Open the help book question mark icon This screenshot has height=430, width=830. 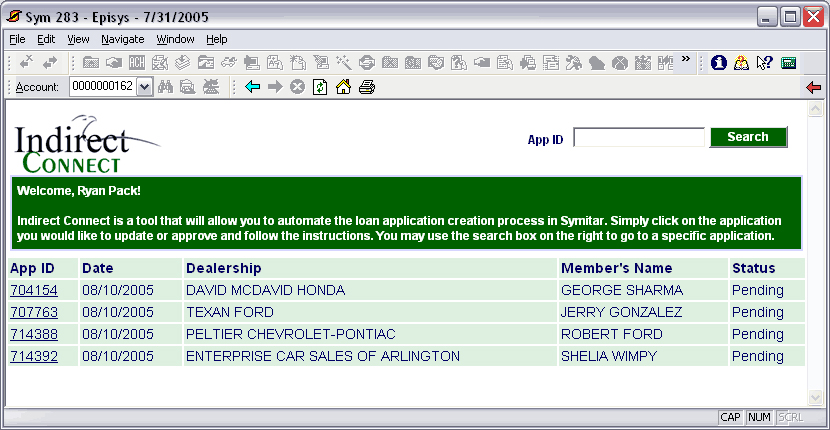point(741,63)
